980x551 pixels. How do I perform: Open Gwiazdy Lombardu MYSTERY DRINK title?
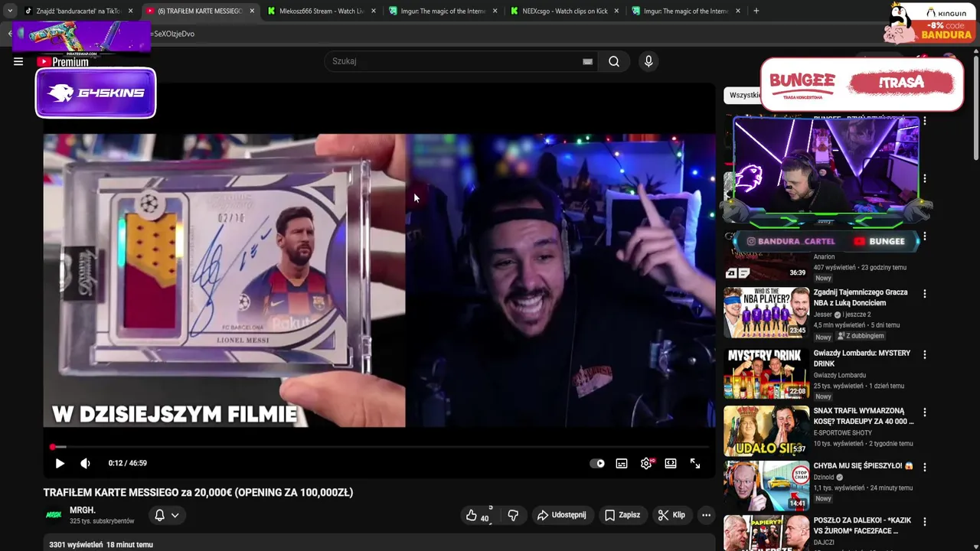pyautogui.click(x=861, y=358)
